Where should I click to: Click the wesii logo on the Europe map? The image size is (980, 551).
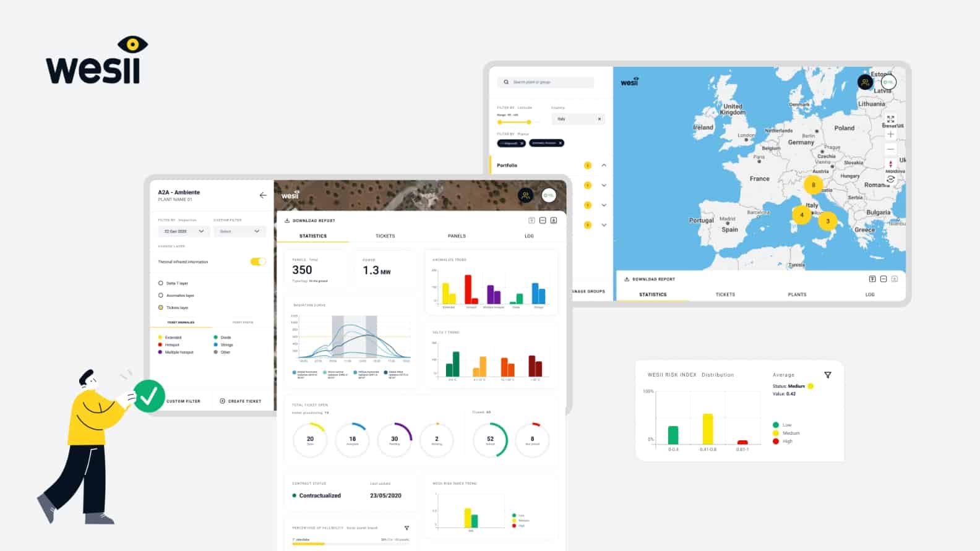click(x=630, y=82)
